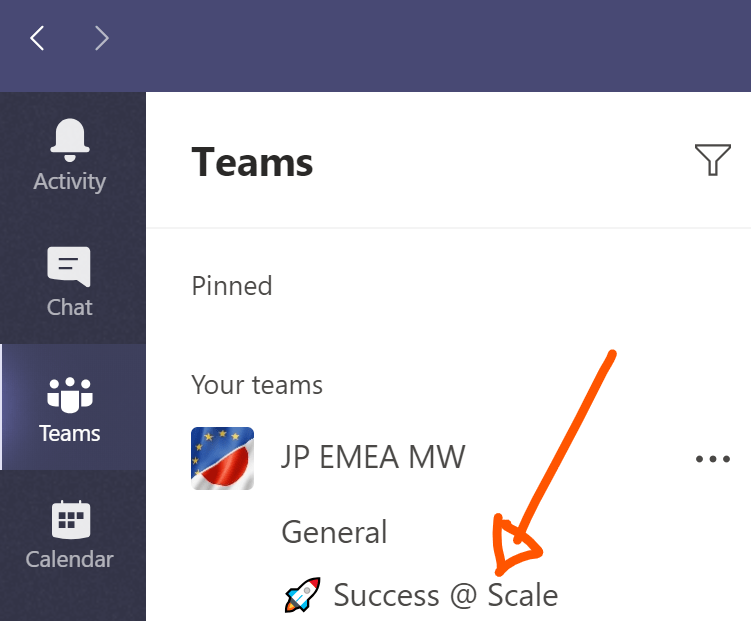Click the Teams label under the sidebar icon
The width and height of the screenshot is (751, 621).
click(x=69, y=433)
